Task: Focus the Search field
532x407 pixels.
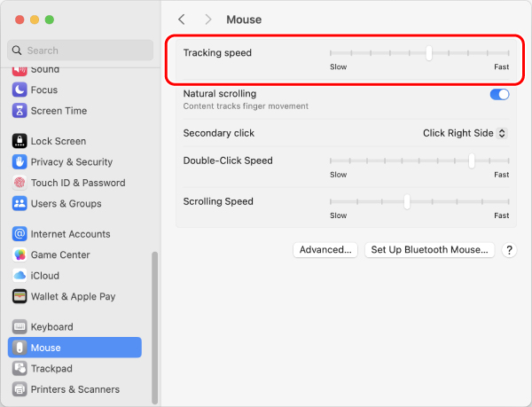Action: (x=80, y=51)
